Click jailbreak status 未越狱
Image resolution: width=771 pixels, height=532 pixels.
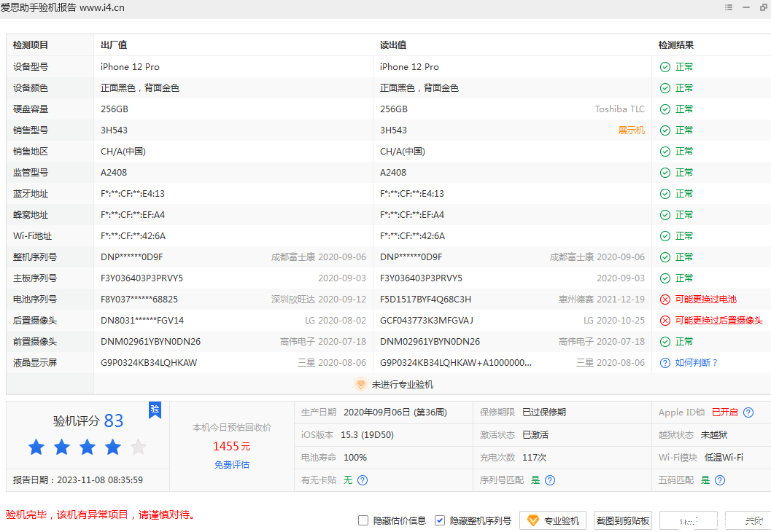(714, 435)
